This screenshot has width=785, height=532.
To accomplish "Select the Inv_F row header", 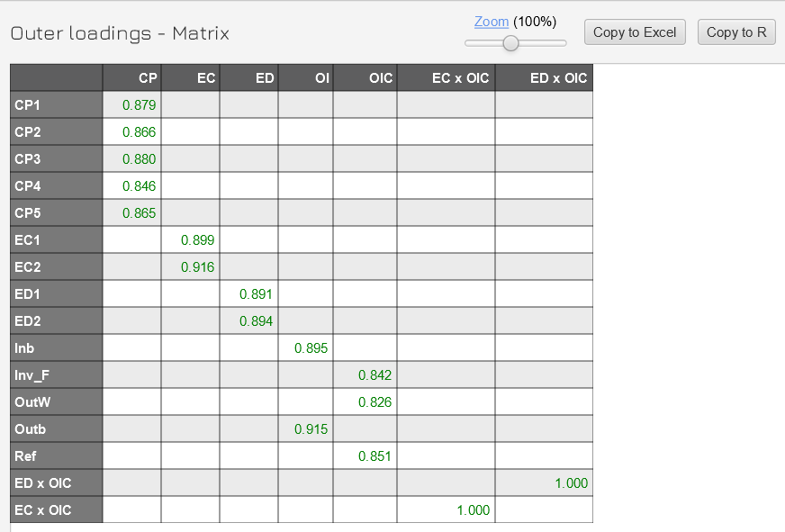I will pyautogui.click(x=57, y=375).
